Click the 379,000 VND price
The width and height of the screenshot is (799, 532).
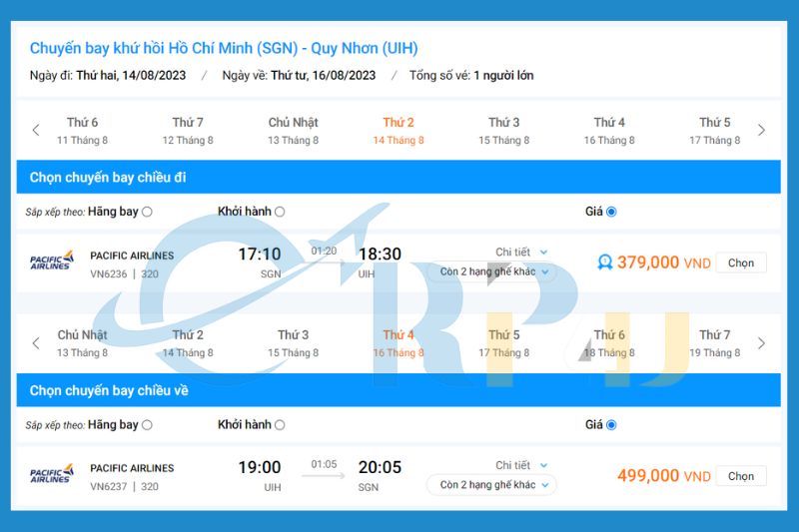click(664, 263)
